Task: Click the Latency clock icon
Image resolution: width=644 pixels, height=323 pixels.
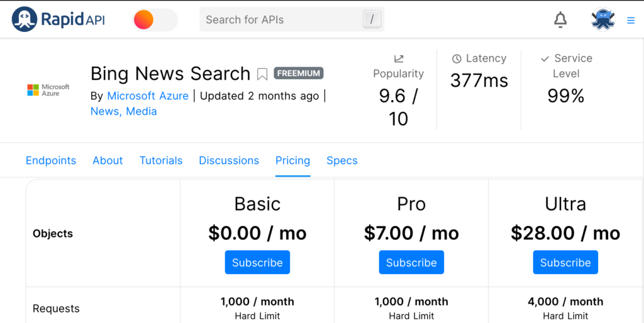Action: pyautogui.click(x=457, y=58)
